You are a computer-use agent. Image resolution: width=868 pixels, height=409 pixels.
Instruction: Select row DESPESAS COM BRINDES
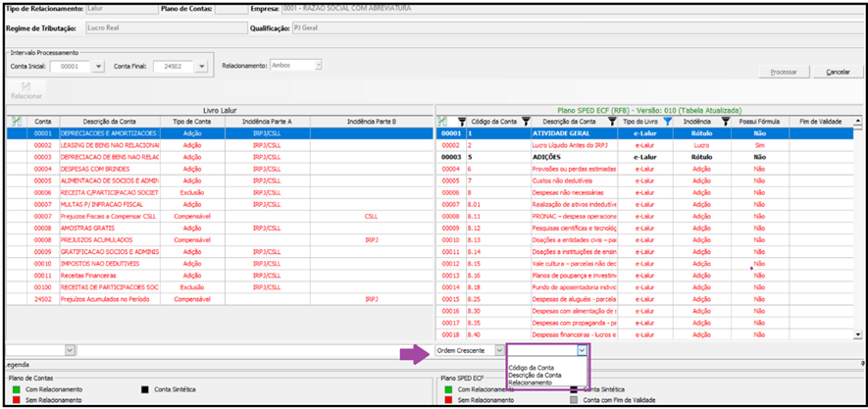[220, 169]
